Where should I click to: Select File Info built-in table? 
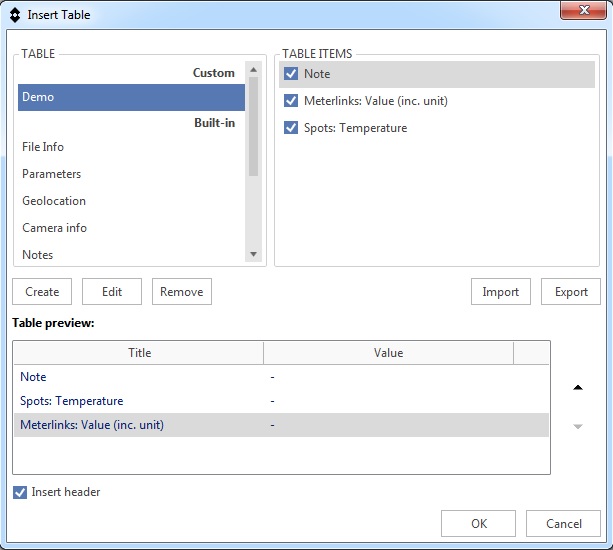click(x=43, y=147)
